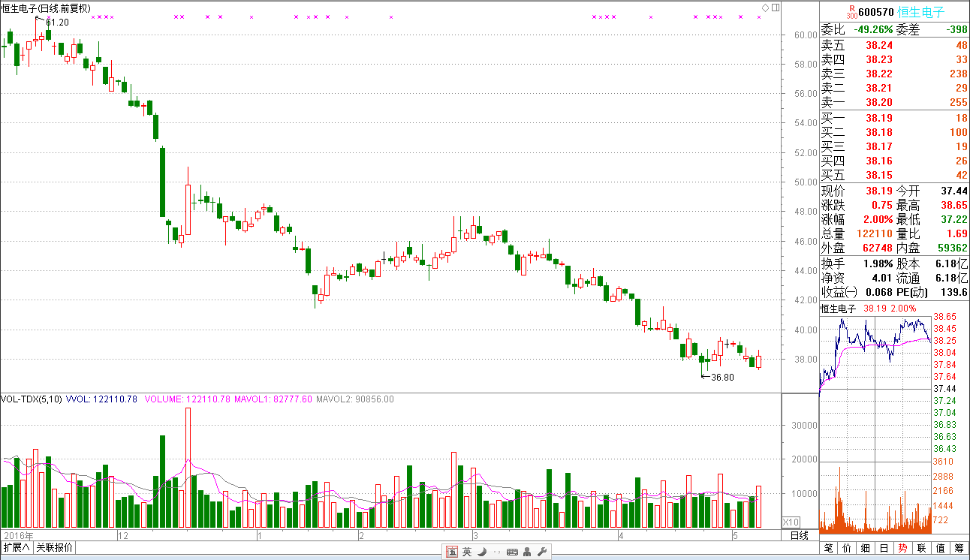The height and width of the screenshot is (560, 970).
Task: Click the diamond icon above the price chart
Action: coord(765,8)
